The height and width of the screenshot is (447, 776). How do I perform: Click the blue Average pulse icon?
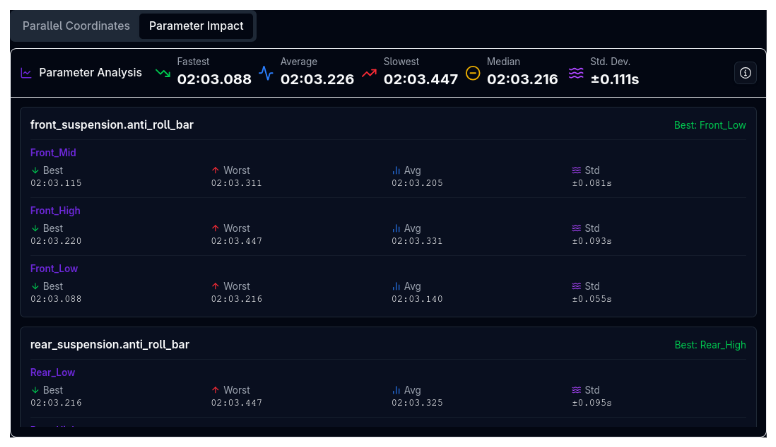pos(266,73)
